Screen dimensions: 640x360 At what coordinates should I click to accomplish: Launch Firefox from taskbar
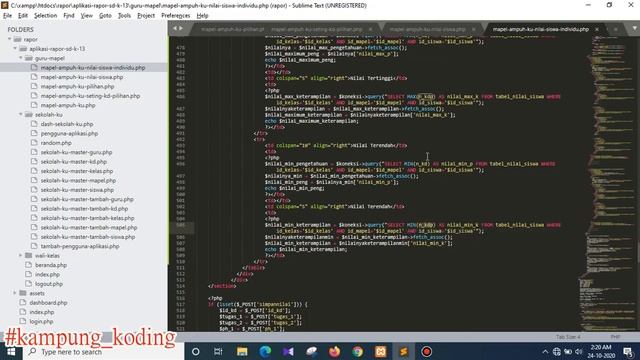point(334,351)
